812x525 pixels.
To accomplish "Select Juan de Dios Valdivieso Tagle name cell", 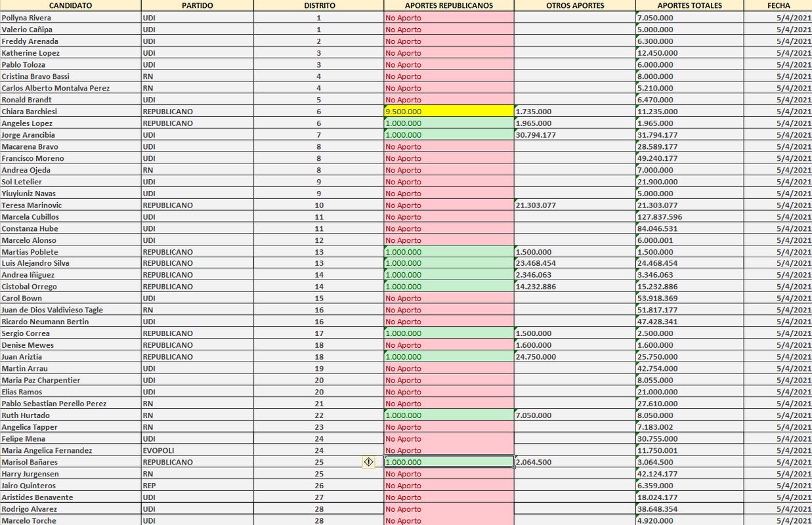I will pyautogui.click(x=70, y=310).
